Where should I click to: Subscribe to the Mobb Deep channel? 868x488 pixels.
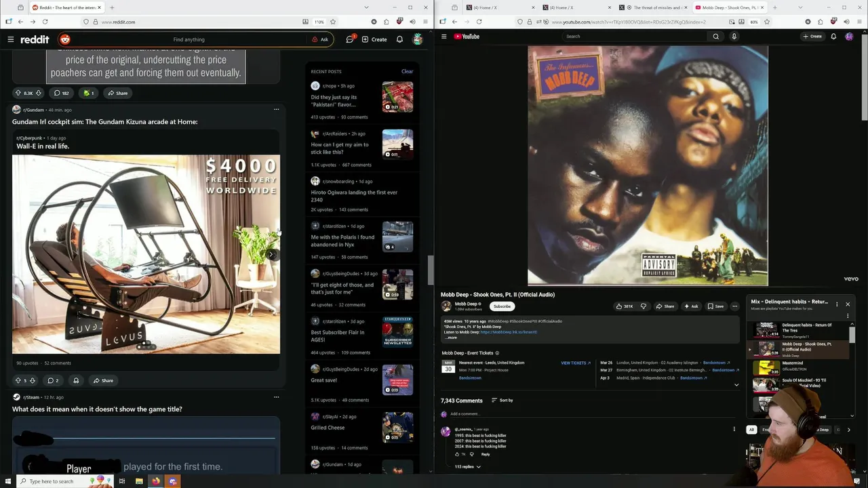click(x=502, y=306)
